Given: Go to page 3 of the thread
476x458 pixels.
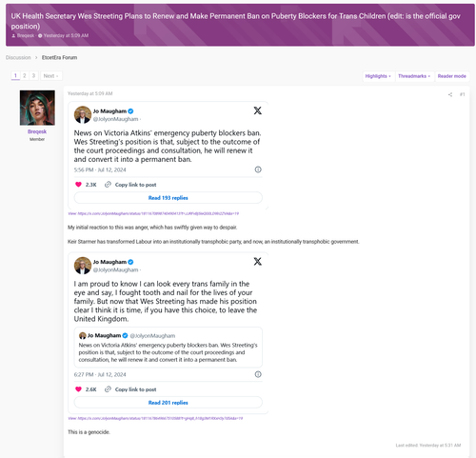Looking at the screenshot, I should tap(33, 76).
